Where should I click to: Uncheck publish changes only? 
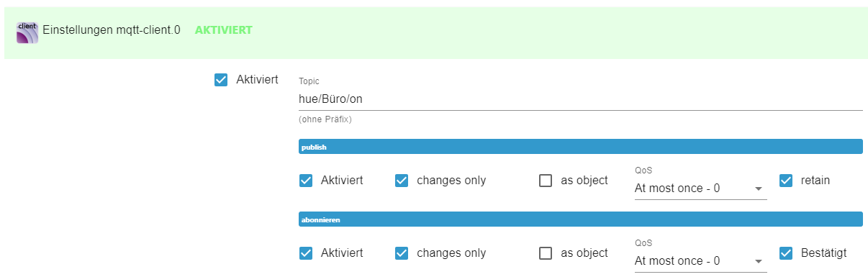[402, 181]
